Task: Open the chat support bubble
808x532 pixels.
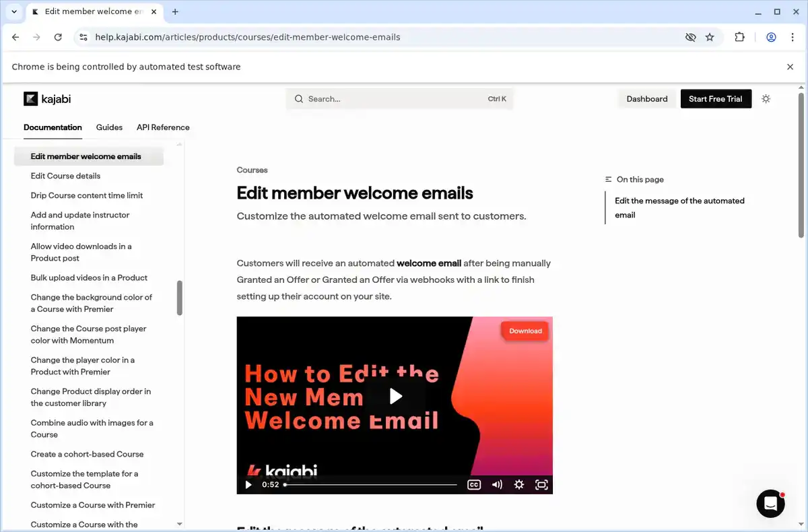Action: (770, 504)
